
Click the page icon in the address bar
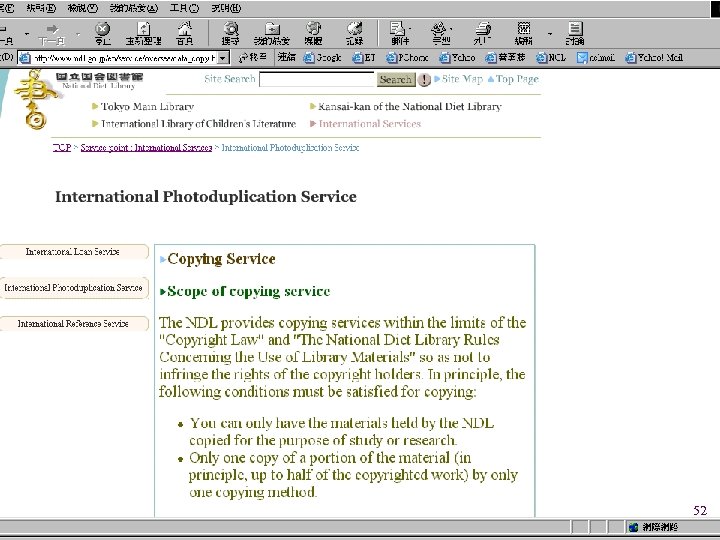pos(25,58)
